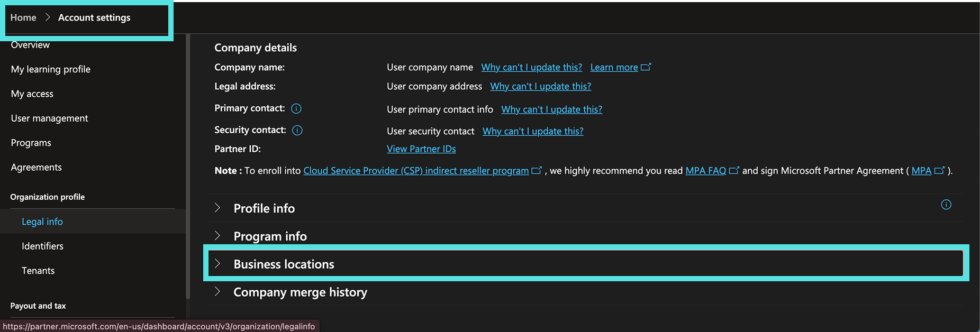Open the View Partner IDs link
Image resolution: width=980 pixels, height=332 pixels.
421,149
